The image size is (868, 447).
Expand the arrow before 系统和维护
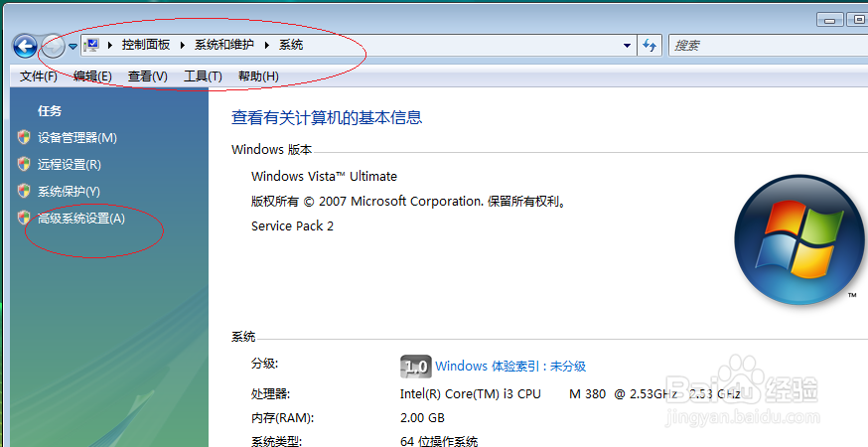point(182,45)
